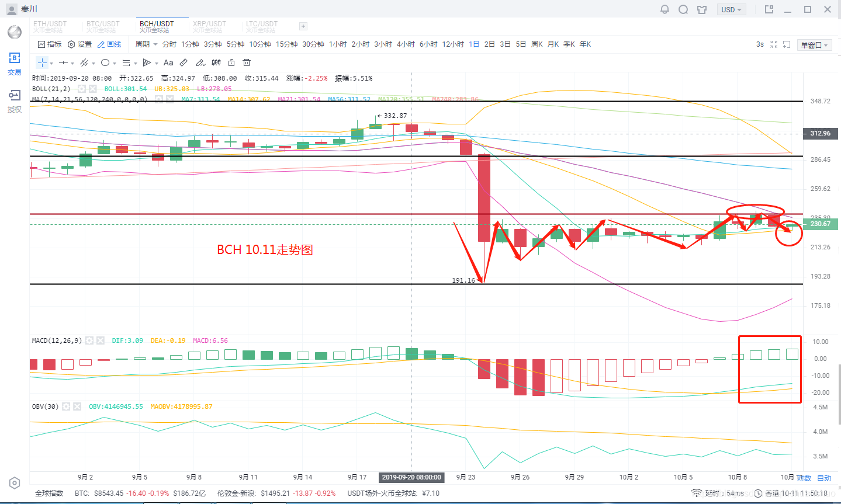Switch to the XRP/USDT tab
The image size is (841, 504).
(x=209, y=26)
